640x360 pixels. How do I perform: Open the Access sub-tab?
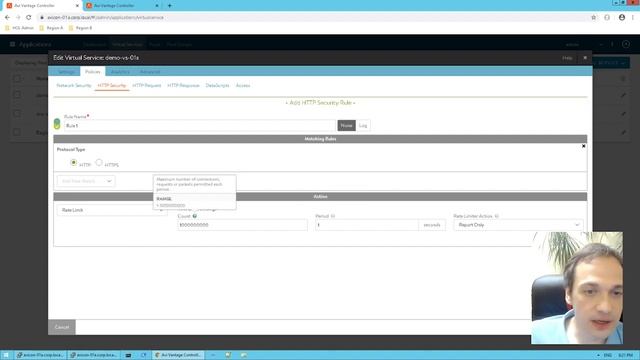pyautogui.click(x=243, y=85)
